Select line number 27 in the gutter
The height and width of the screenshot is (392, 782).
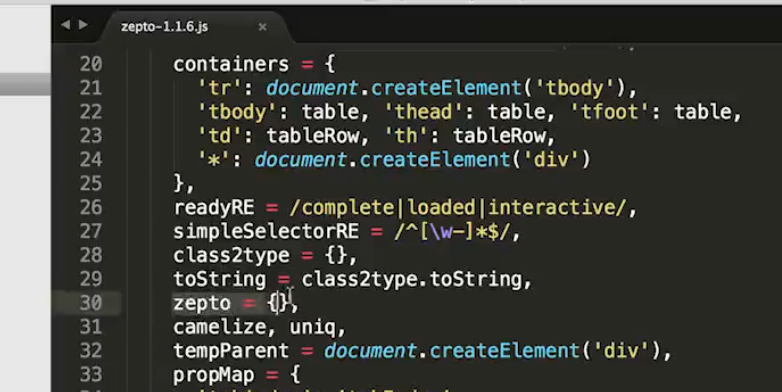tap(91, 231)
